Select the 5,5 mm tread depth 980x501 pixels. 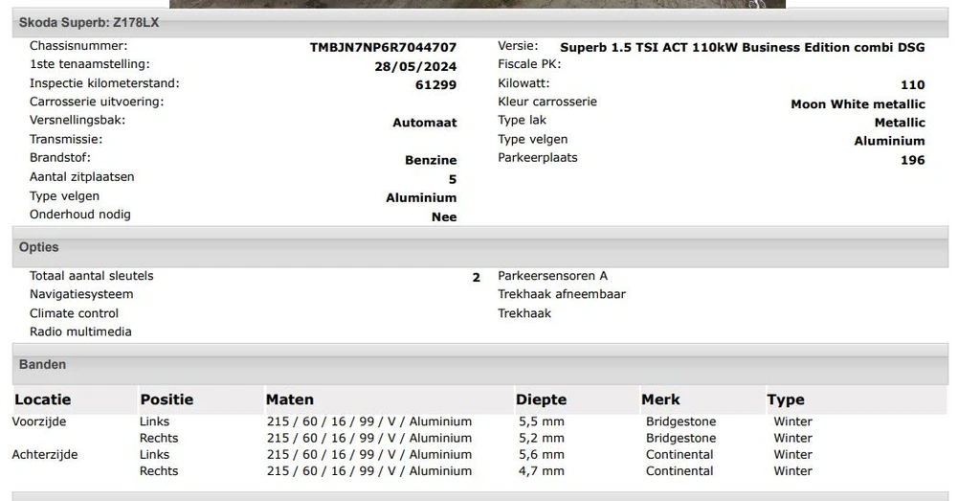542,421
